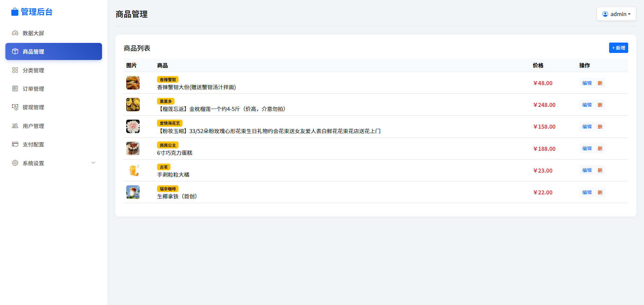
Task: Click the 系统设置 gear icon
Action: (x=15, y=163)
